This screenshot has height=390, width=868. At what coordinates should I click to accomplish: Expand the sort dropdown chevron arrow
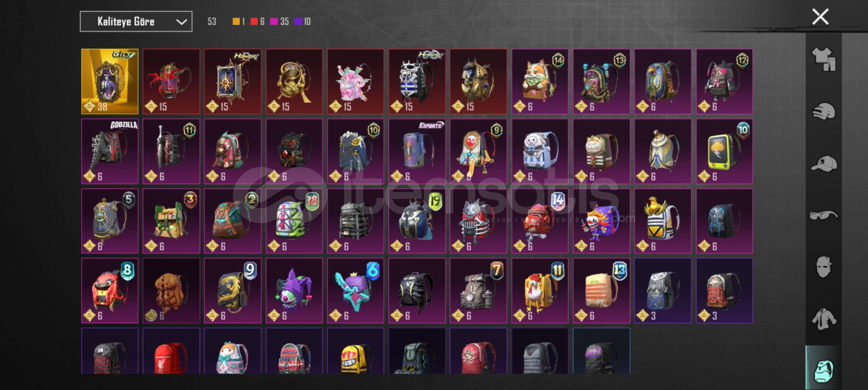[181, 22]
